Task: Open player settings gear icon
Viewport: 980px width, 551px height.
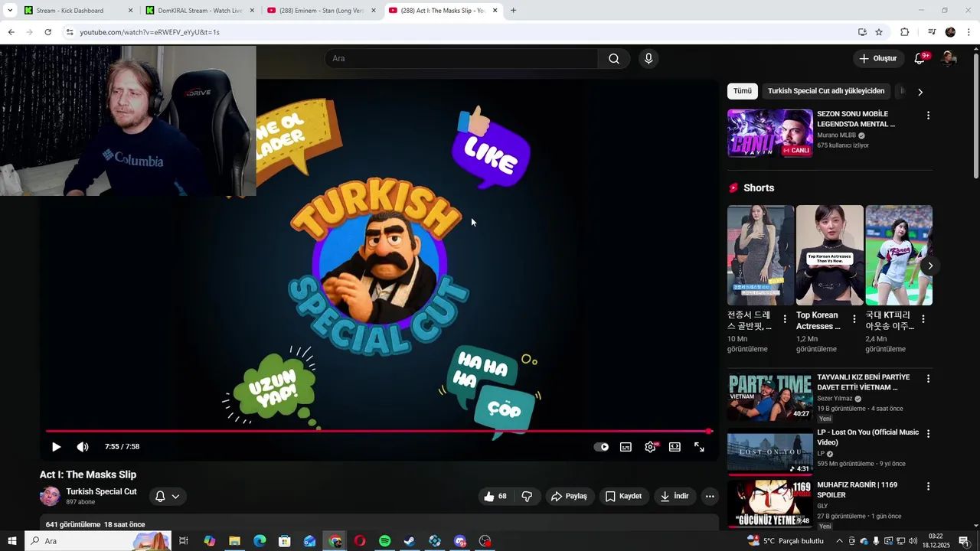Action: pyautogui.click(x=650, y=447)
